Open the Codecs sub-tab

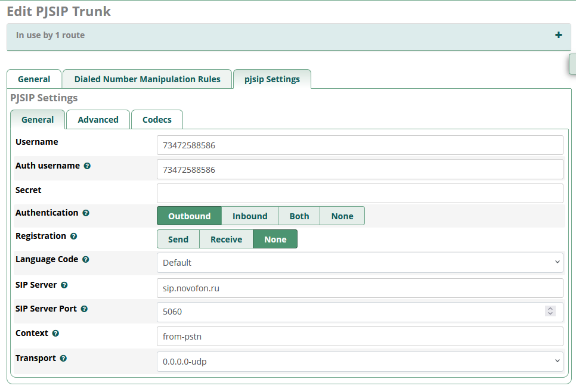coord(157,120)
